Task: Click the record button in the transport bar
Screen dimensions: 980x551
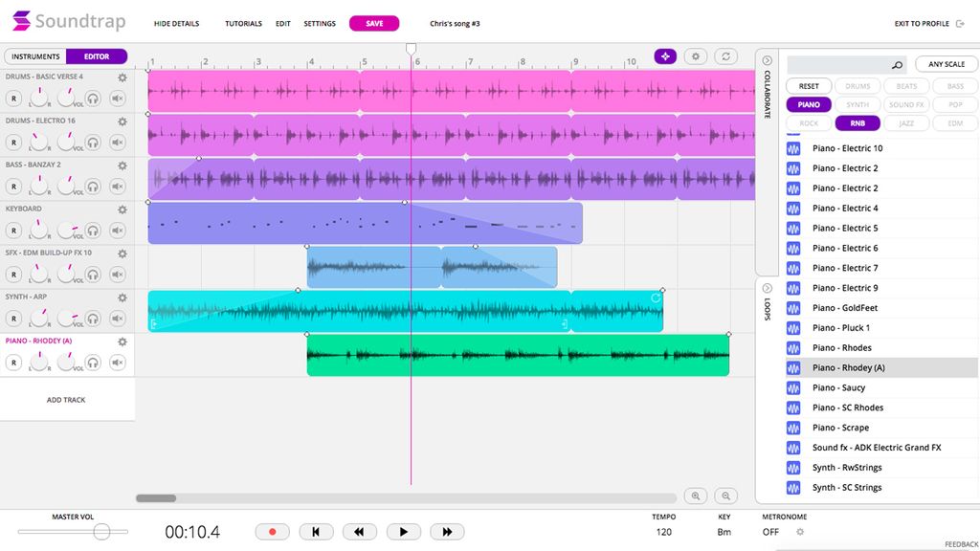Action: pos(273,531)
